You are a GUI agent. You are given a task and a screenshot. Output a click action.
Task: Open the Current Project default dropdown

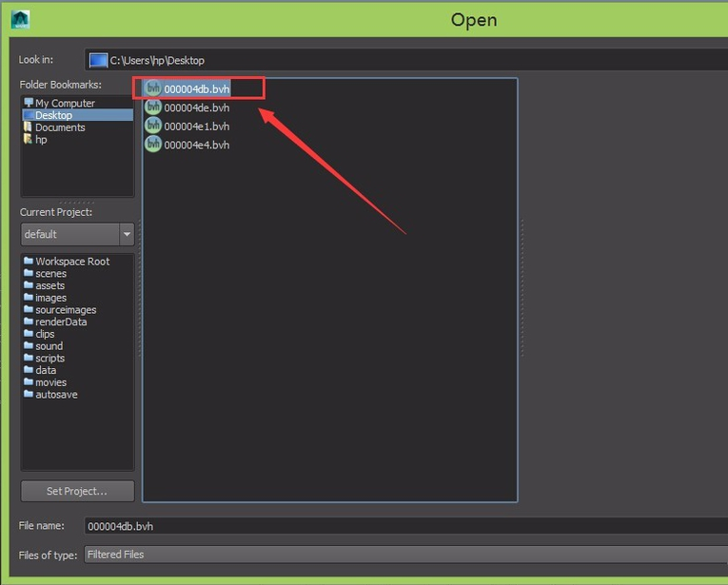[77, 234]
